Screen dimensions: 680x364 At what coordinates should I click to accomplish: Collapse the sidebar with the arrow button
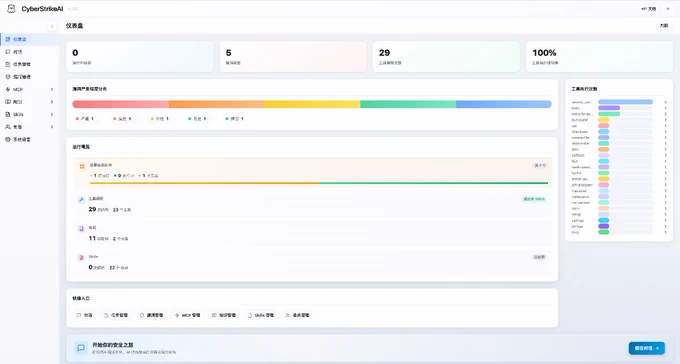tap(52, 26)
